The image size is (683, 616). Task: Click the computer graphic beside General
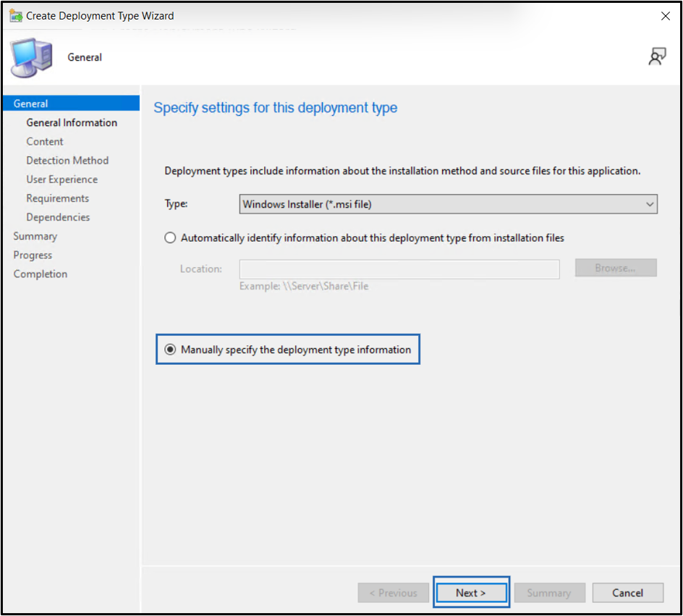pos(31,57)
